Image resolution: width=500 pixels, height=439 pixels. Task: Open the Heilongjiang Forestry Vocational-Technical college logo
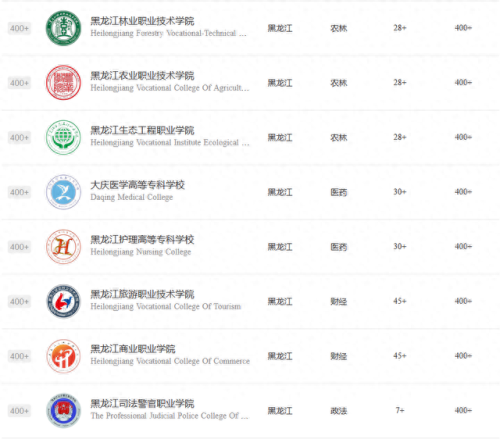pos(63,28)
